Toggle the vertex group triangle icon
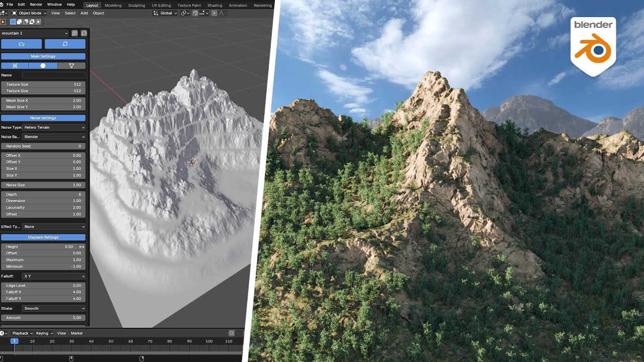This screenshot has width=644, height=362. tap(71, 66)
